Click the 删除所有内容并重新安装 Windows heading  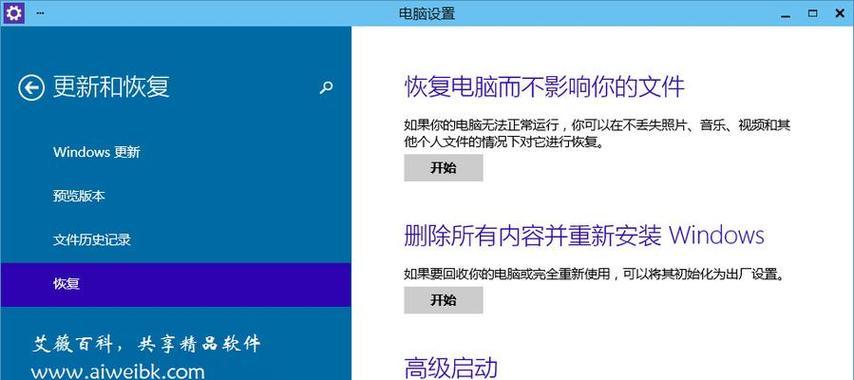(584, 235)
